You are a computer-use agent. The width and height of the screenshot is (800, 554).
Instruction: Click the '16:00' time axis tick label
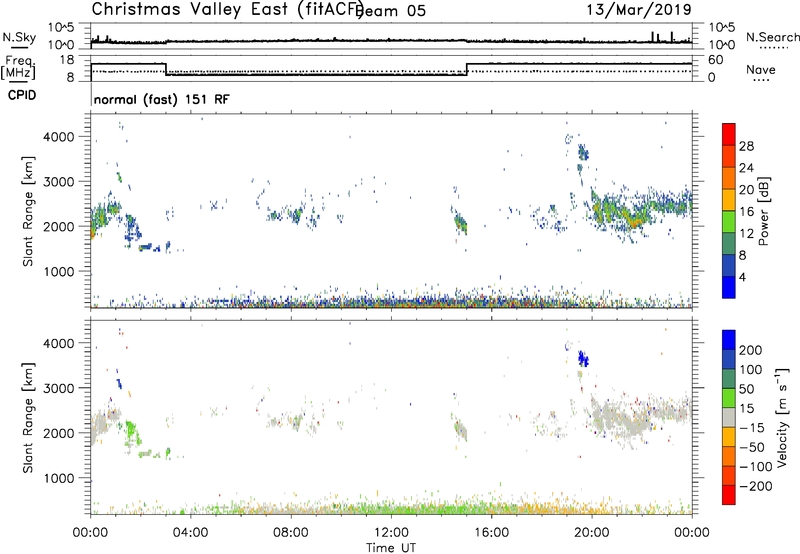coord(491,533)
